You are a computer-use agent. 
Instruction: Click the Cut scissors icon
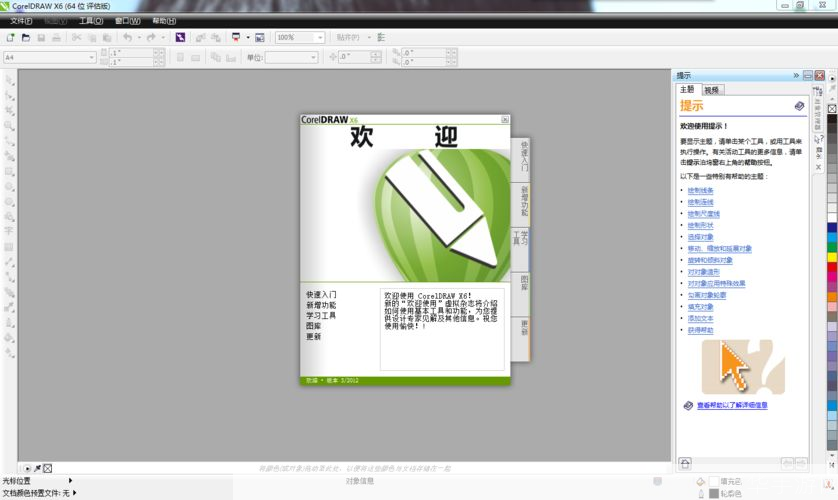pyautogui.click(x=76, y=37)
